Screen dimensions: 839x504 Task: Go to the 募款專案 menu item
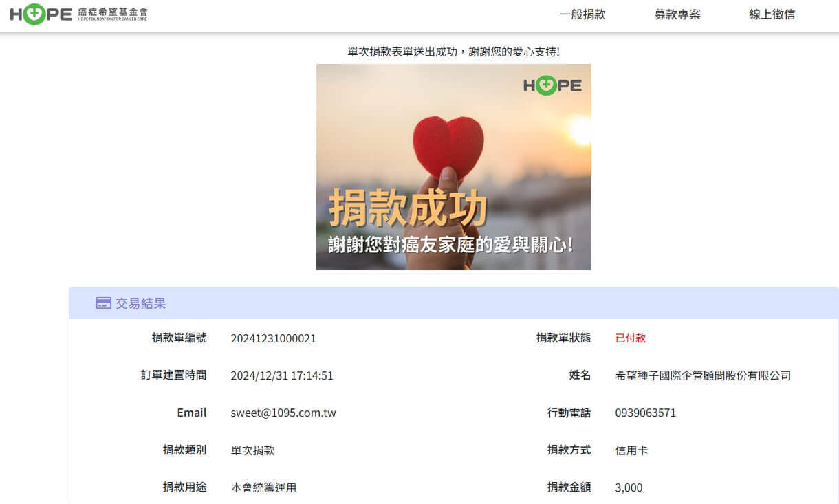pos(677,14)
